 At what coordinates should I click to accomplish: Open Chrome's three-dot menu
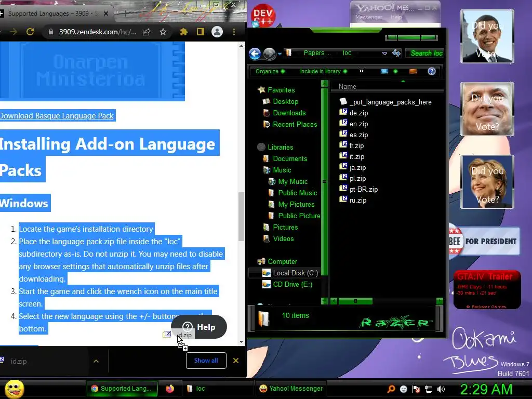(x=234, y=32)
